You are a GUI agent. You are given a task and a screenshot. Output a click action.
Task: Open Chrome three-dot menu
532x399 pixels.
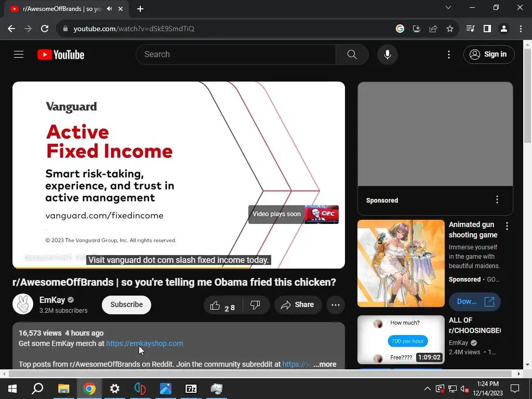click(x=521, y=29)
